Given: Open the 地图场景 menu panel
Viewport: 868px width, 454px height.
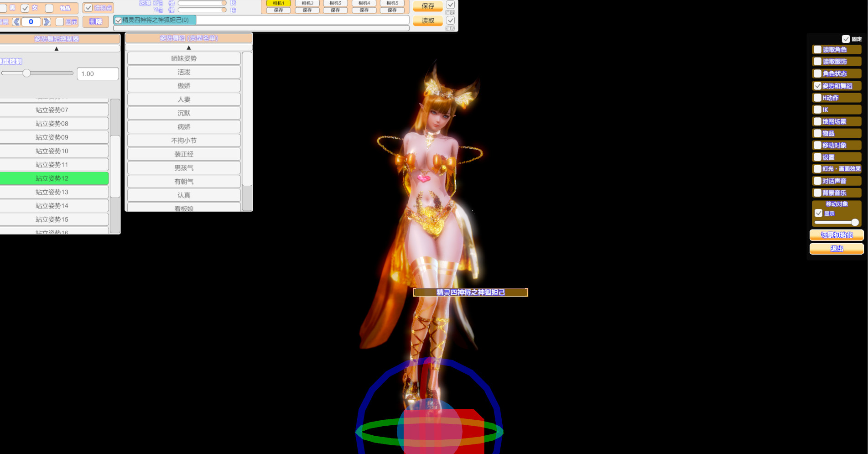Looking at the screenshot, I should click(837, 121).
